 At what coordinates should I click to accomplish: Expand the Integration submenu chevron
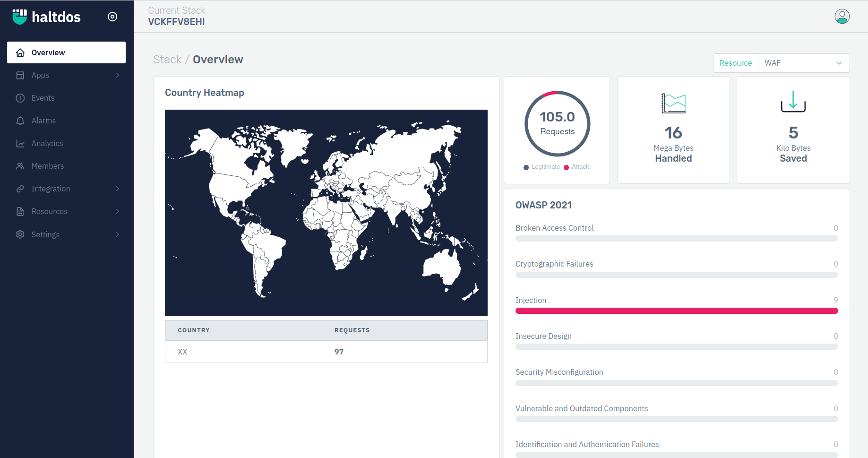coord(118,189)
